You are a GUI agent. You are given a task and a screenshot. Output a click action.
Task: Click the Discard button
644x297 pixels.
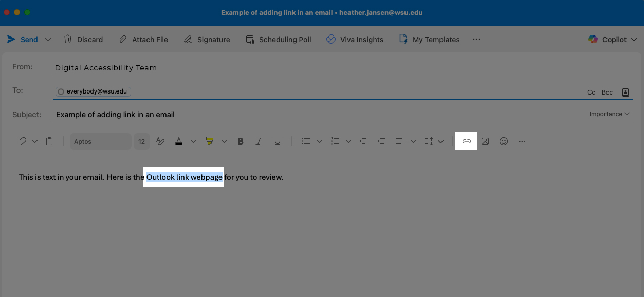(83, 40)
